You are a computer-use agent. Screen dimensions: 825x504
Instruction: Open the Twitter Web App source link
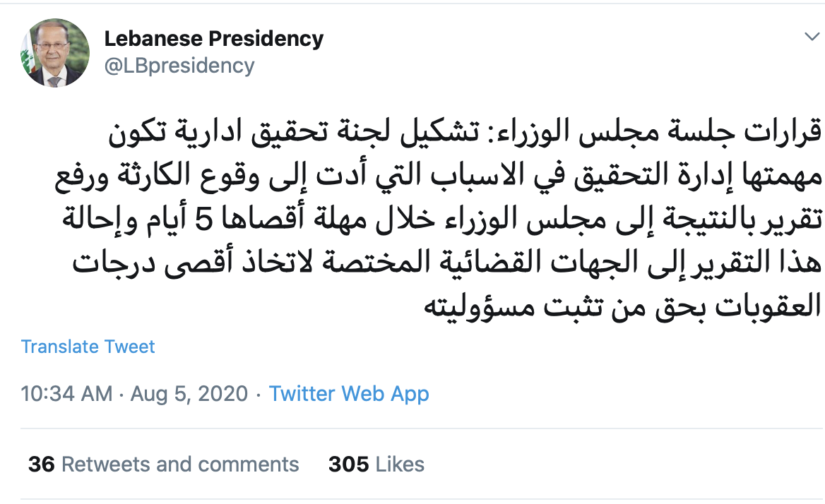tap(349, 393)
